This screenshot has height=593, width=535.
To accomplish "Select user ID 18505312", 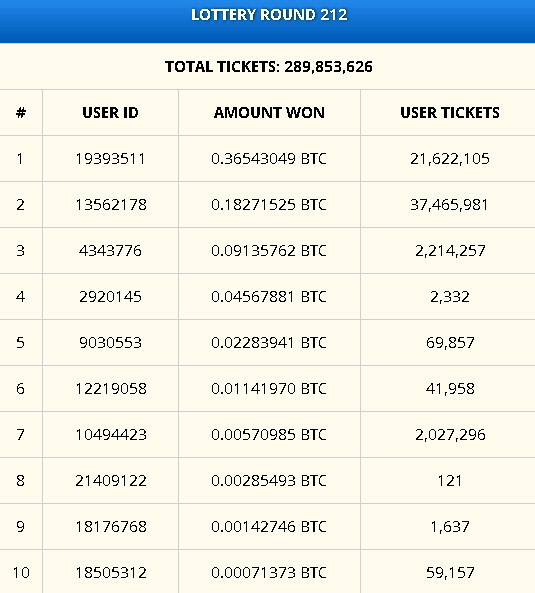I will [x=111, y=573].
